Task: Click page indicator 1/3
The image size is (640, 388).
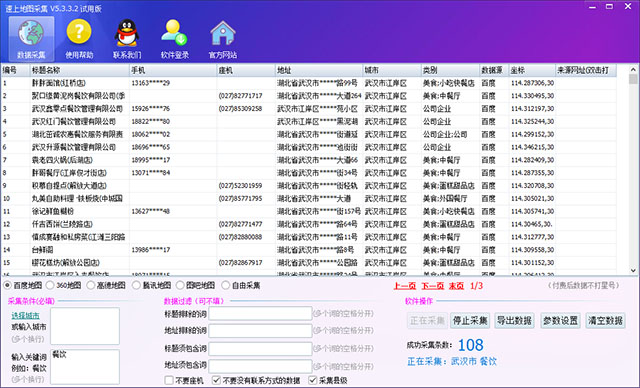Action: [476, 286]
